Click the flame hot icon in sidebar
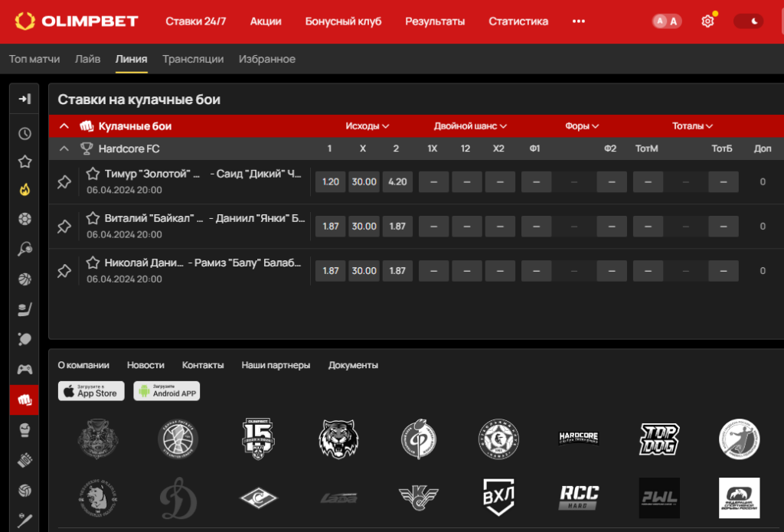The image size is (784, 532). [x=24, y=190]
